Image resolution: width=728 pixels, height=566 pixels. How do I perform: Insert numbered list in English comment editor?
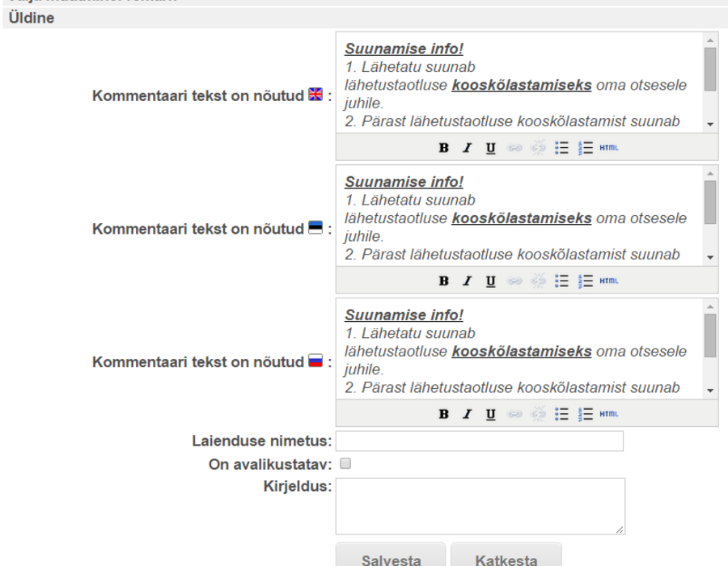(x=586, y=148)
